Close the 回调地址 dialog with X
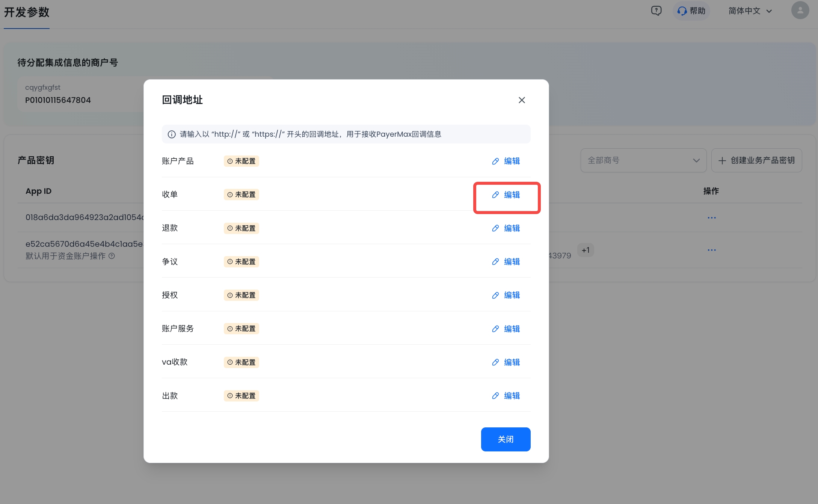Viewport: 818px width, 504px height. (x=522, y=100)
